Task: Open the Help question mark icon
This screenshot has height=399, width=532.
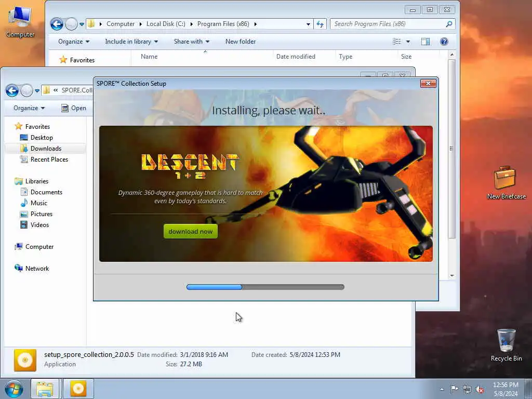Action: coord(444,42)
